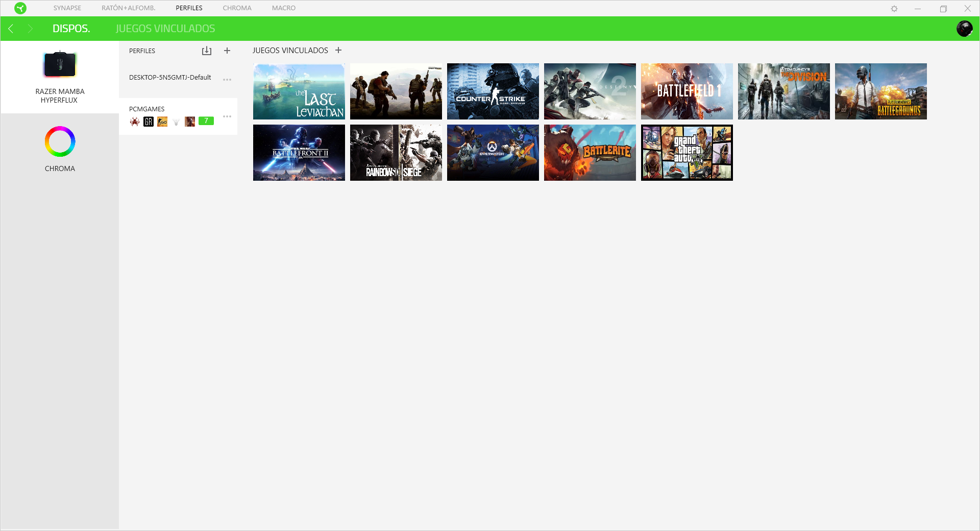
Task: Switch to the RATÓN+ALFOMB. tab
Action: coord(129,8)
